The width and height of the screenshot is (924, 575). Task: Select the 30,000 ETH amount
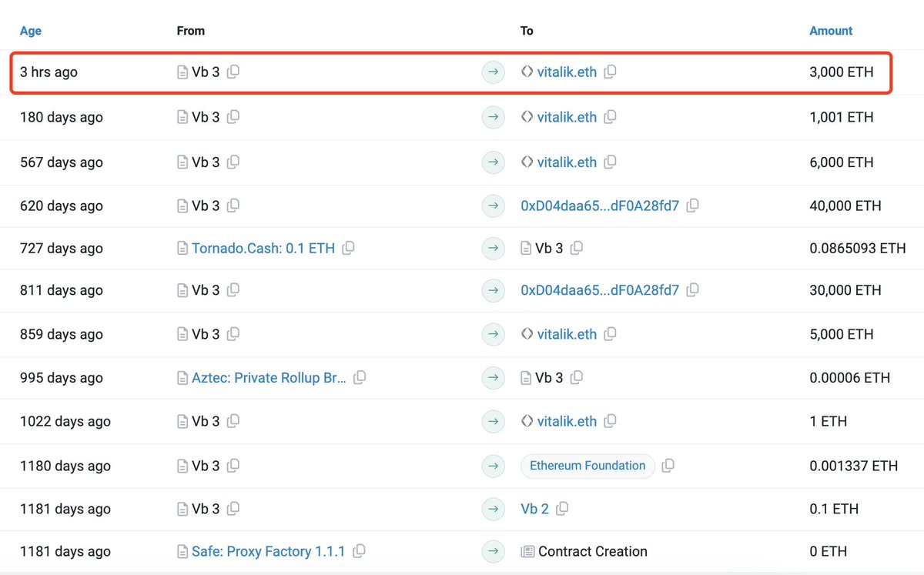click(845, 290)
